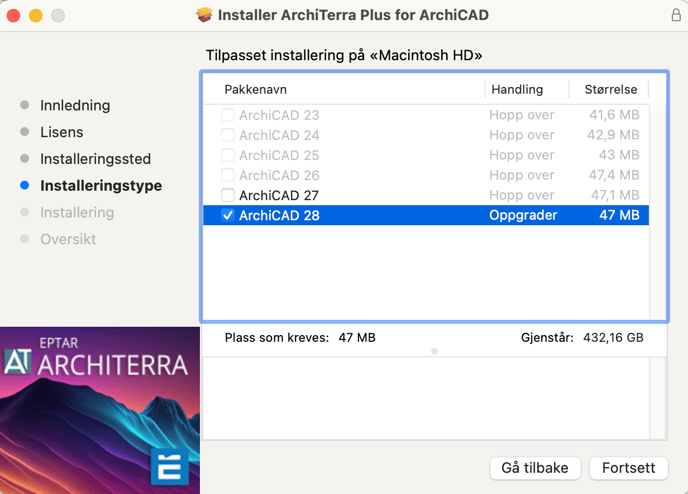688x494 pixels.
Task: Click the installer package icon in title
Action: pos(204,15)
